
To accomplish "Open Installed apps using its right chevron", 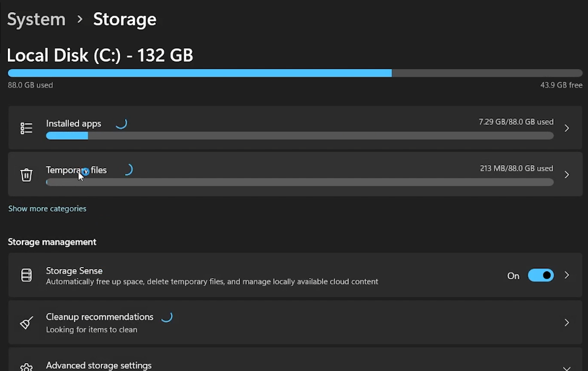I will (566, 128).
